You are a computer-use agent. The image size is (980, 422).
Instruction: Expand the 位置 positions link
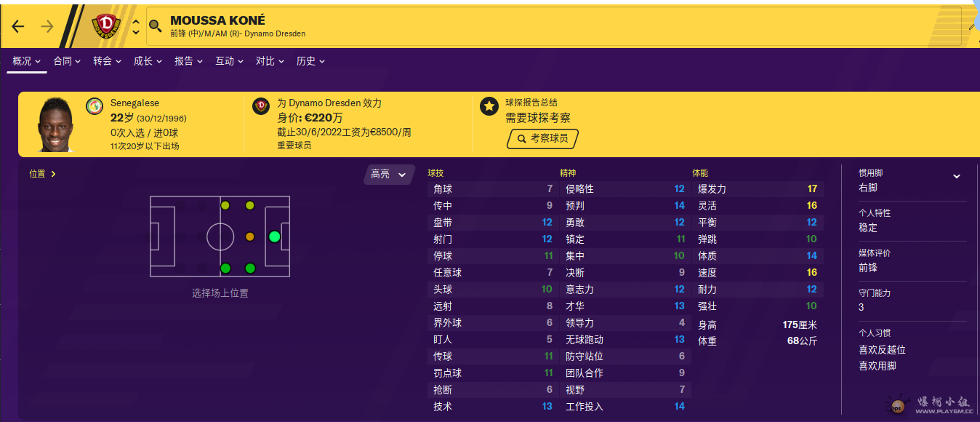[43, 174]
